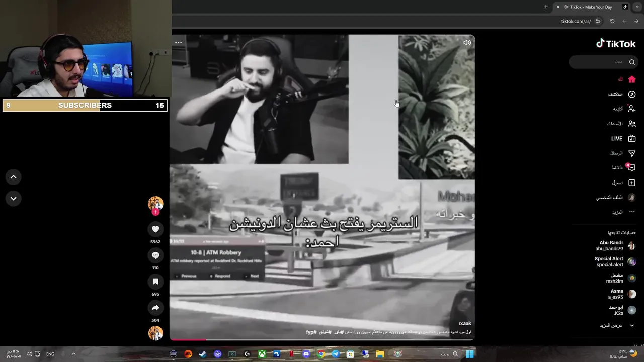Open Special Alert followed account
This screenshot has height=362, width=644.
point(616,262)
